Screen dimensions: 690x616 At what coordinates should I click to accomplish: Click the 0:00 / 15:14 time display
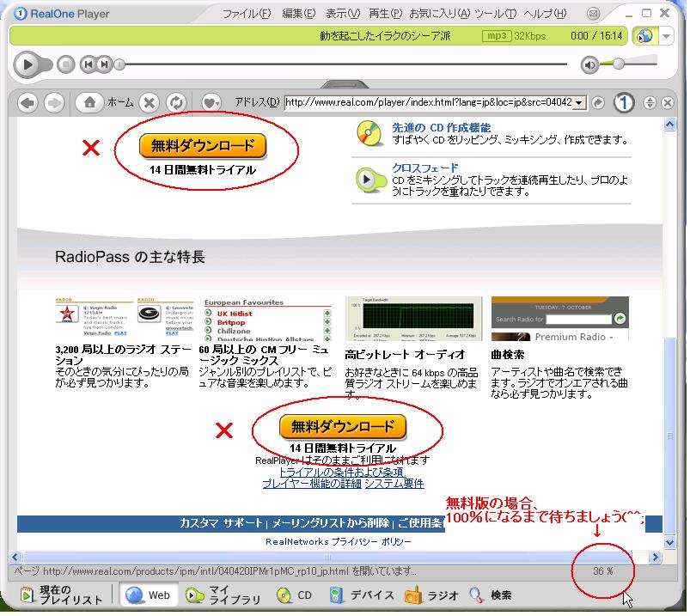[596, 35]
